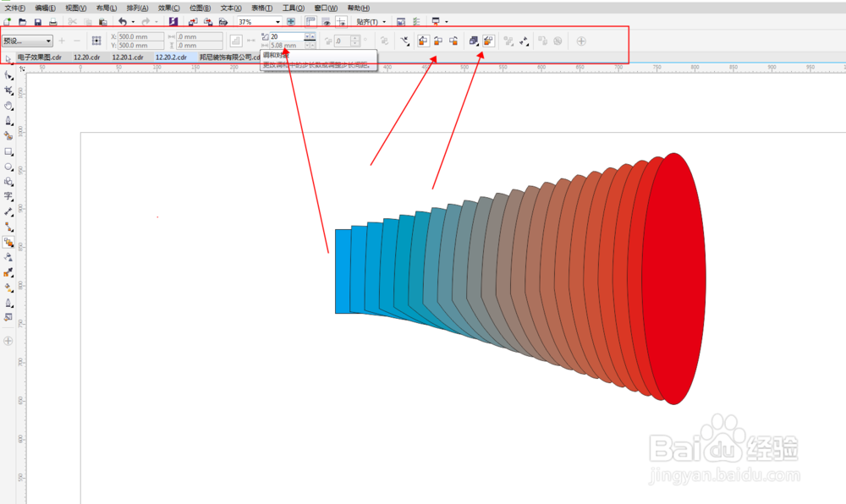Viewport: 846px width, 504px height.
Task: Open the 排列(A) menu
Action: [x=137, y=8]
